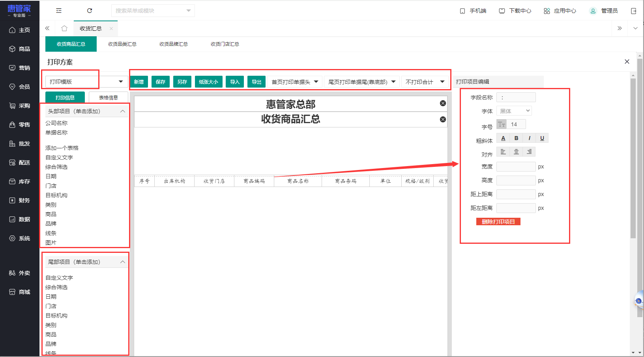Toggle the sidebar menu collapse icon

[x=59, y=11]
